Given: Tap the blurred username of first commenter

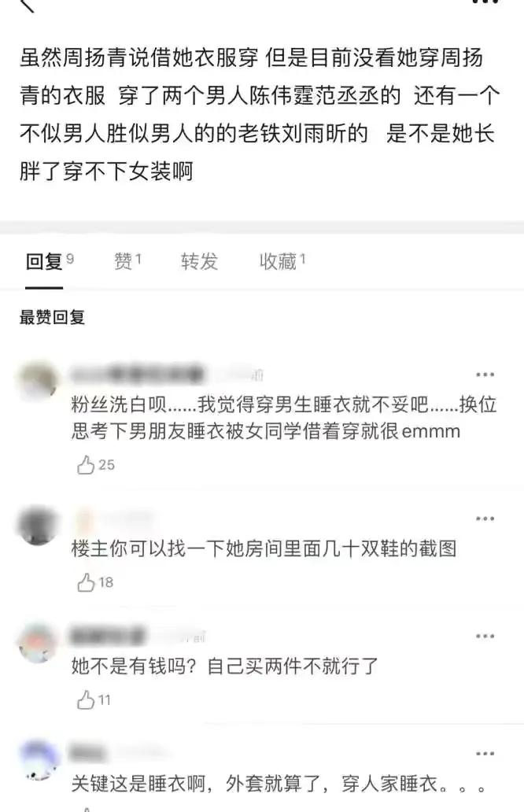Looking at the screenshot, I should click(x=137, y=374).
